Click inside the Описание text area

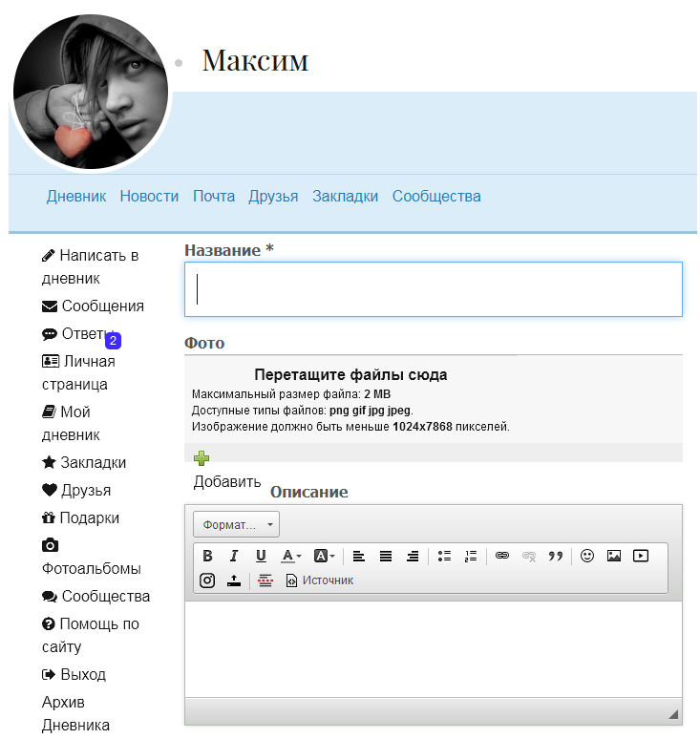pyautogui.click(x=434, y=649)
